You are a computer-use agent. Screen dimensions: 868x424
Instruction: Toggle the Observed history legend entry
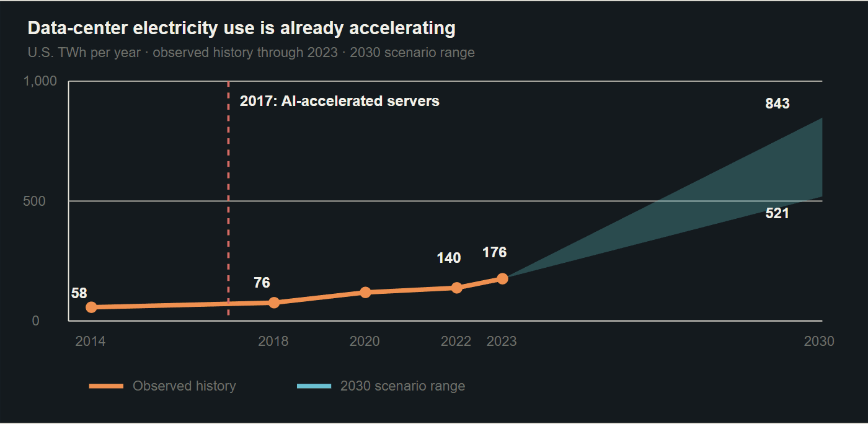tap(162, 386)
